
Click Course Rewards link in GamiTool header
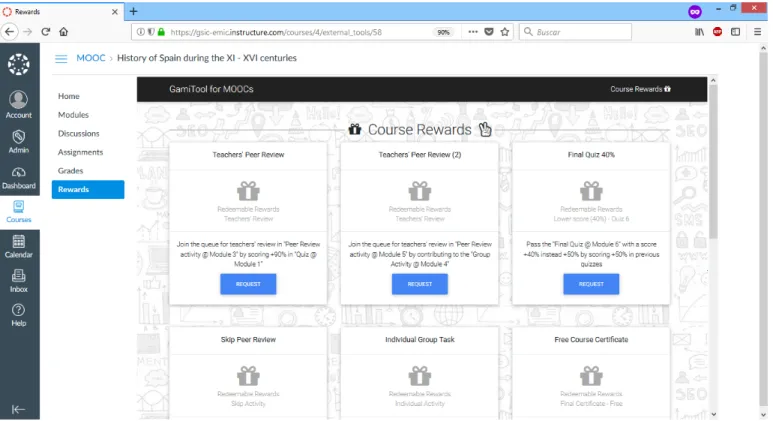point(640,89)
